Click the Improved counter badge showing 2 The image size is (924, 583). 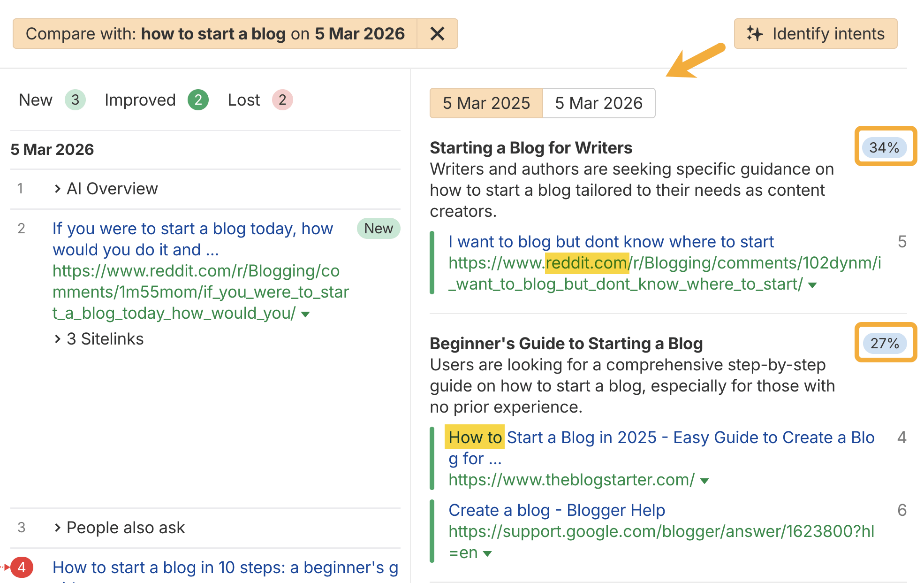198,100
